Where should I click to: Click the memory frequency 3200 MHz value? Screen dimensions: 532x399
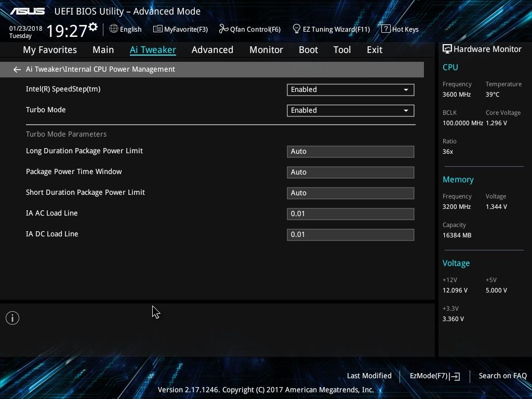click(457, 207)
